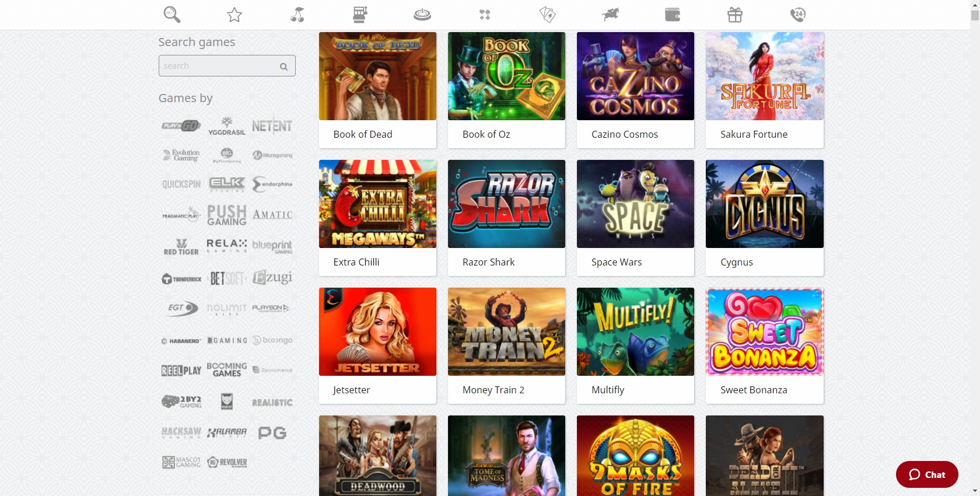This screenshot has width=980, height=496.
Task: Open the 24-hour phone support icon
Action: pyautogui.click(x=798, y=15)
